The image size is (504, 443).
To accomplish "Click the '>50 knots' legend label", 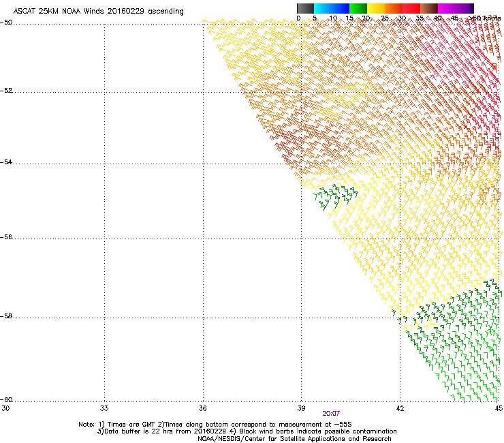I will click(x=485, y=18).
